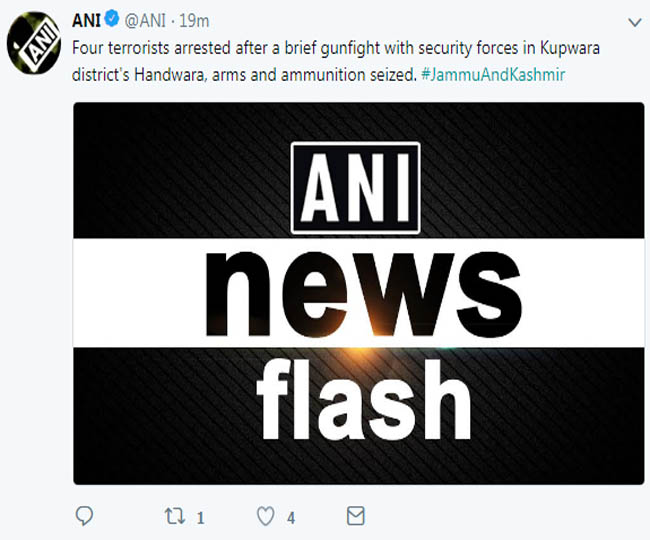Screen dimensions: 650x540
Task: Visit the @ANI handle profile
Action: pos(145,21)
